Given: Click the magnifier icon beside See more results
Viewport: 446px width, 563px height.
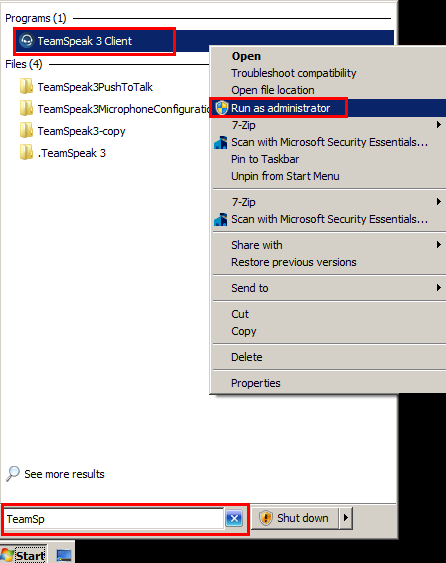Looking at the screenshot, I should [x=13, y=474].
